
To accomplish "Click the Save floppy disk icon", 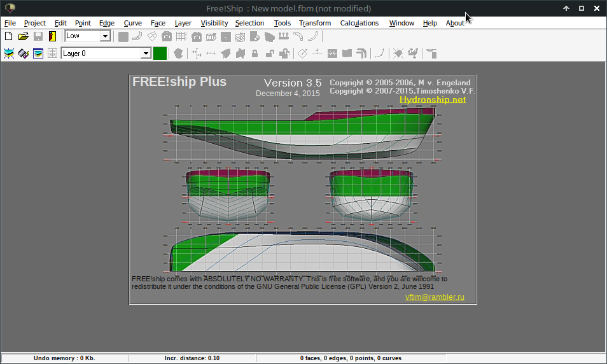I will (38, 36).
